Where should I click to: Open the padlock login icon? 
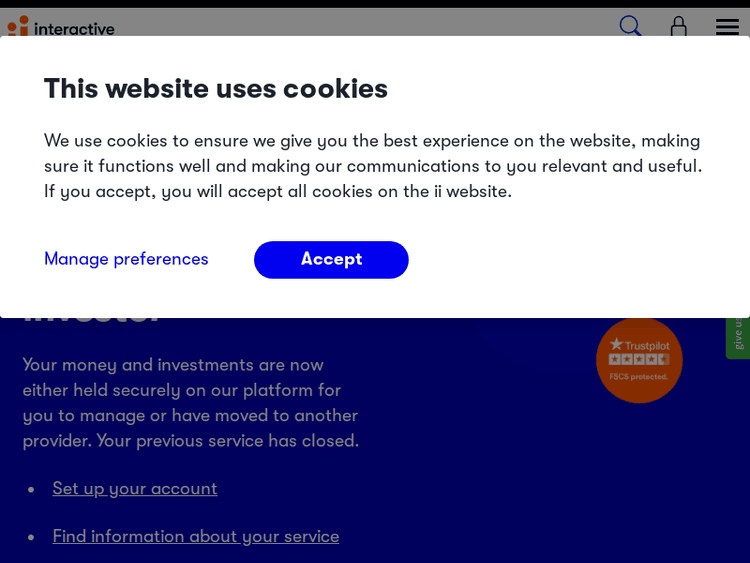[679, 26]
